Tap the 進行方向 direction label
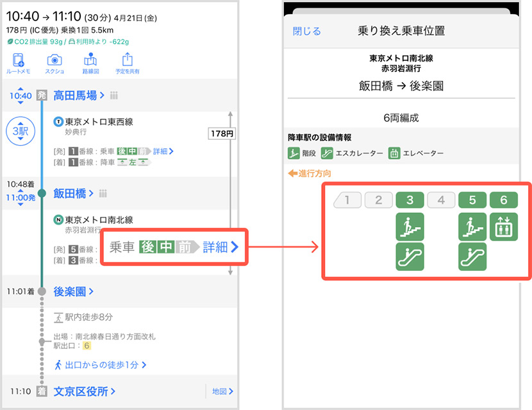The height and width of the screenshot is (410, 532). (310, 174)
